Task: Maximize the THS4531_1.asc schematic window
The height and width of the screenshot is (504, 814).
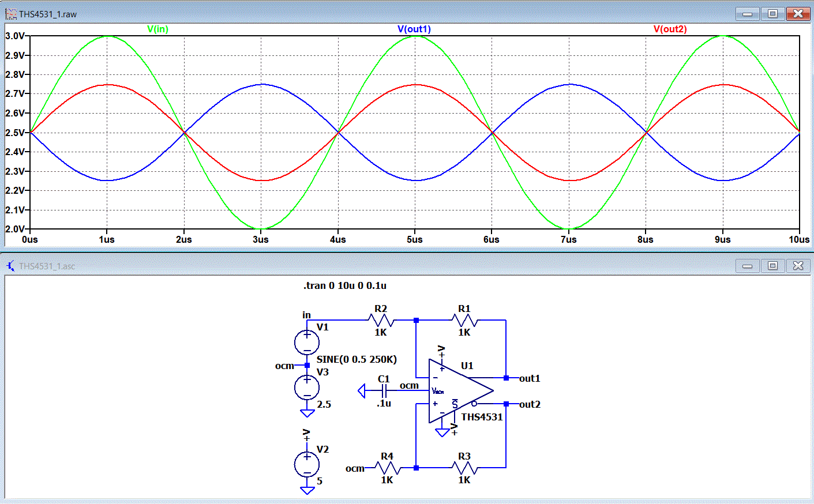Action: click(x=772, y=265)
